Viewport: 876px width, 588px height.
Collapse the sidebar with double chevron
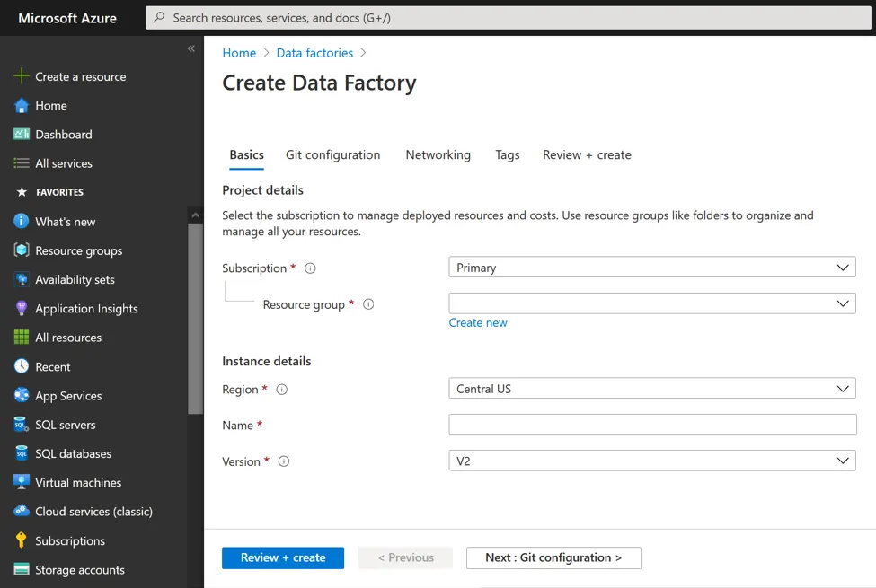point(191,48)
